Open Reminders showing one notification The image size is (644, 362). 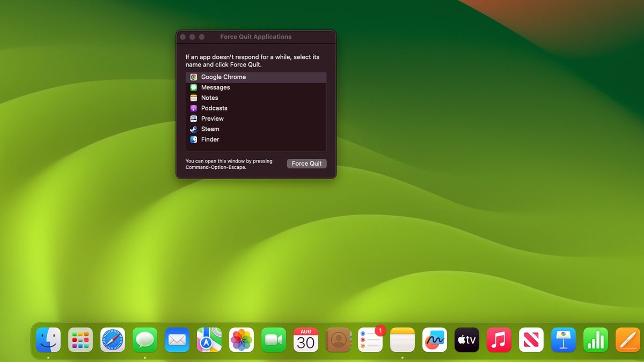370,339
